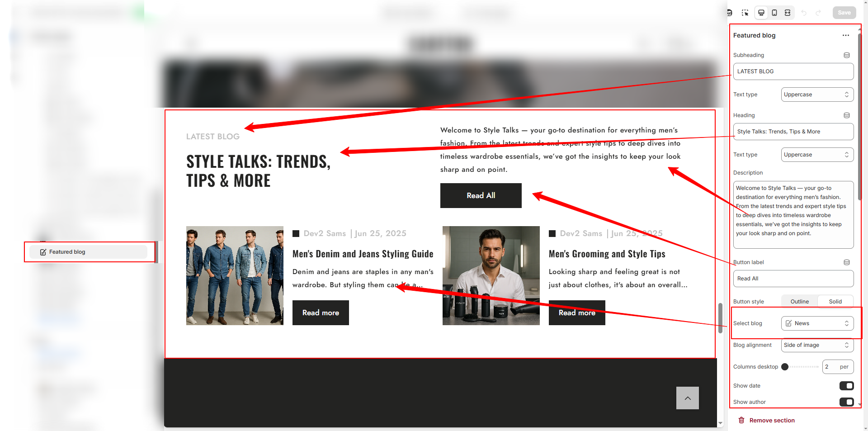Image resolution: width=868 pixels, height=431 pixels.
Task: Toggle the Show author switch
Action: (x=847, y=402)
